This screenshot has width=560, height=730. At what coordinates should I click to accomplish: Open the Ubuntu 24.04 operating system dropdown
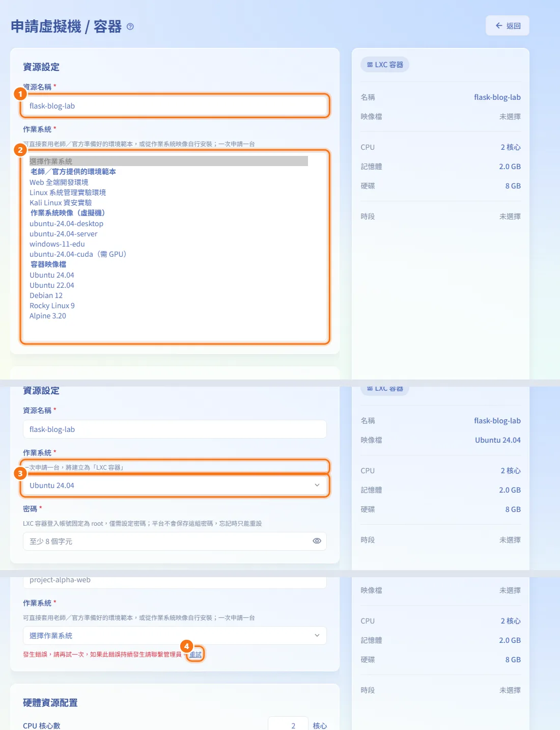click(x=175, y=485)
